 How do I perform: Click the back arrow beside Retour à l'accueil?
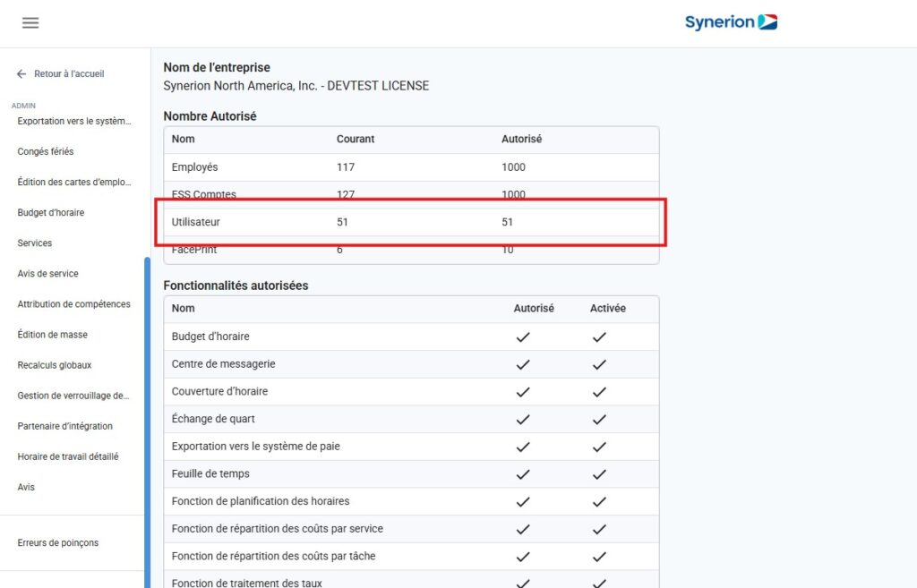click(21, 74)
